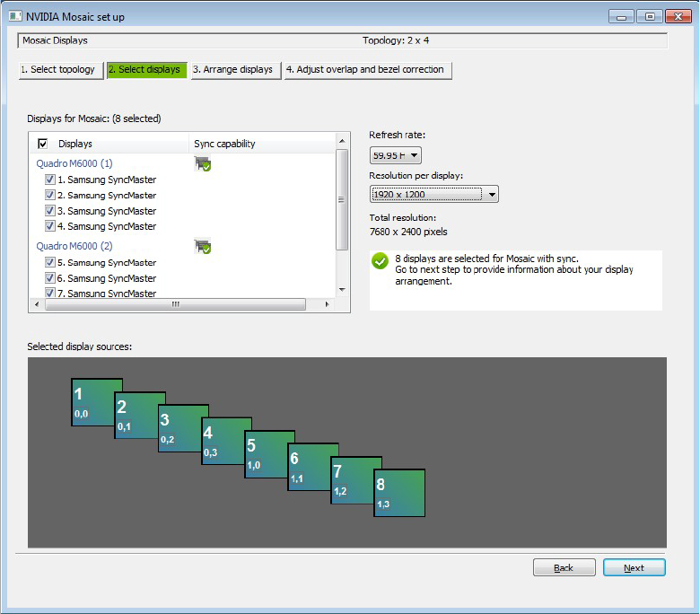Open 4. Adjust overlap and bezel correction tab
The width and height of the screenshot is (700, 614).
click(368, 70)
